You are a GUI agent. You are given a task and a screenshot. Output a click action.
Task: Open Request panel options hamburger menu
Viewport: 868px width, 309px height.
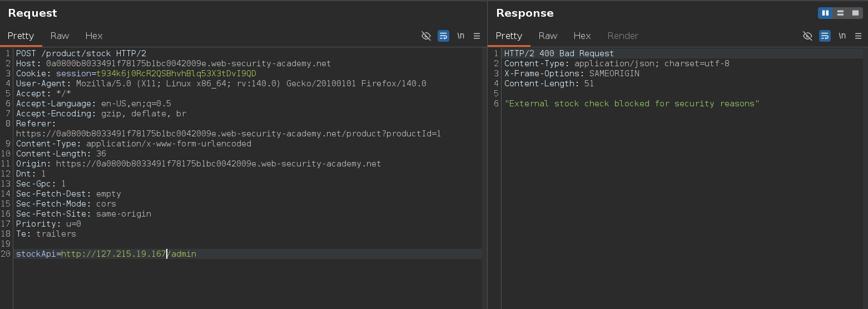[477, 36]
